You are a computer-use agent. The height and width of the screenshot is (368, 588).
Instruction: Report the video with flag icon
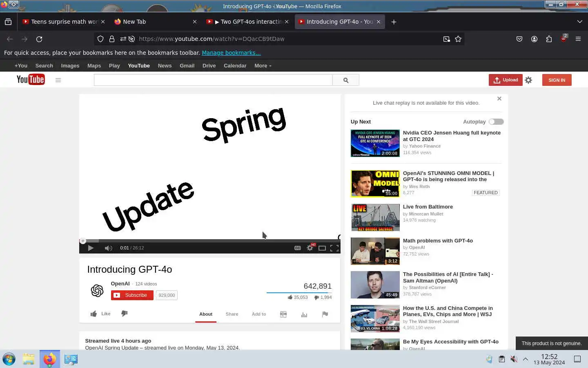click(x=325, y=314)
